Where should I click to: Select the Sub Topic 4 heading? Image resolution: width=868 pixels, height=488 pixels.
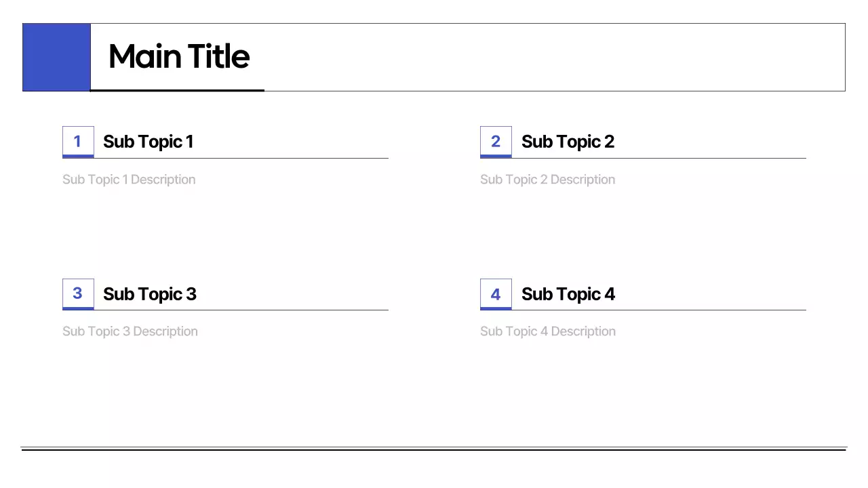pyautogui.click(x=568, y=294)
